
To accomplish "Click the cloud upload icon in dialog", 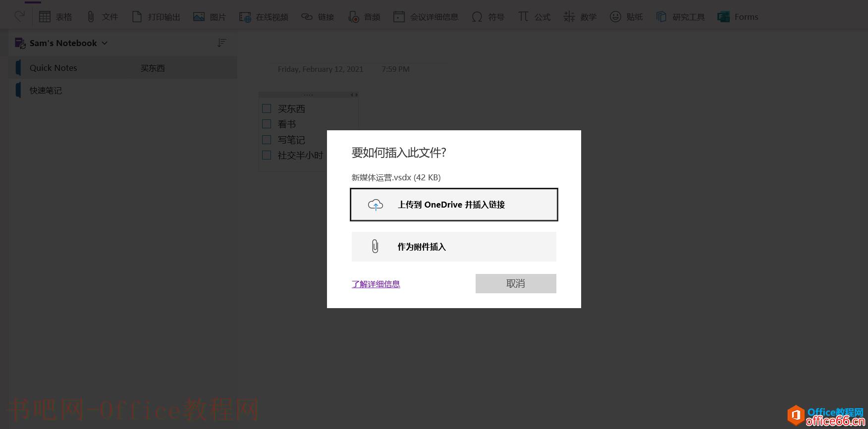I will 376,205.
